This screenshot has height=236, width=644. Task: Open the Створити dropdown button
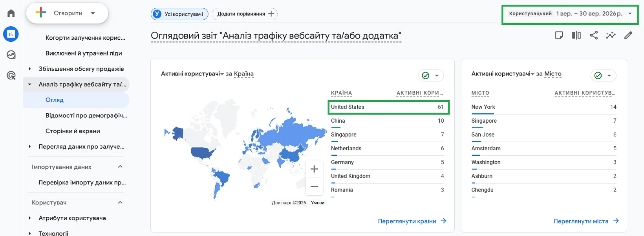point(67,13)
